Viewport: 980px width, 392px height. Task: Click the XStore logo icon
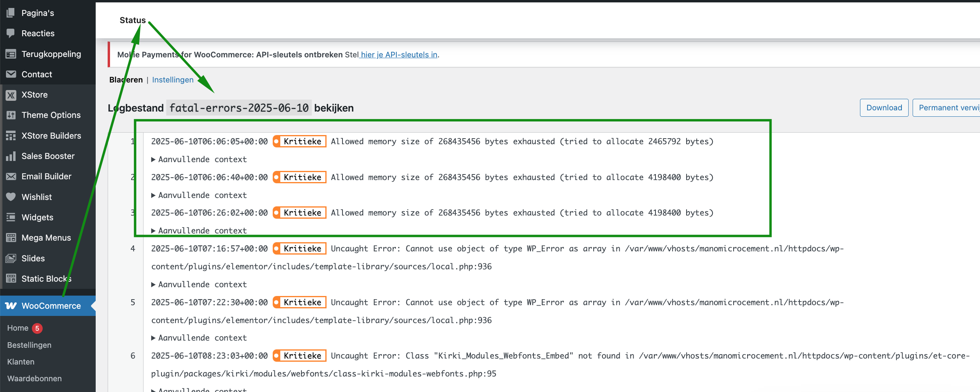11,95
